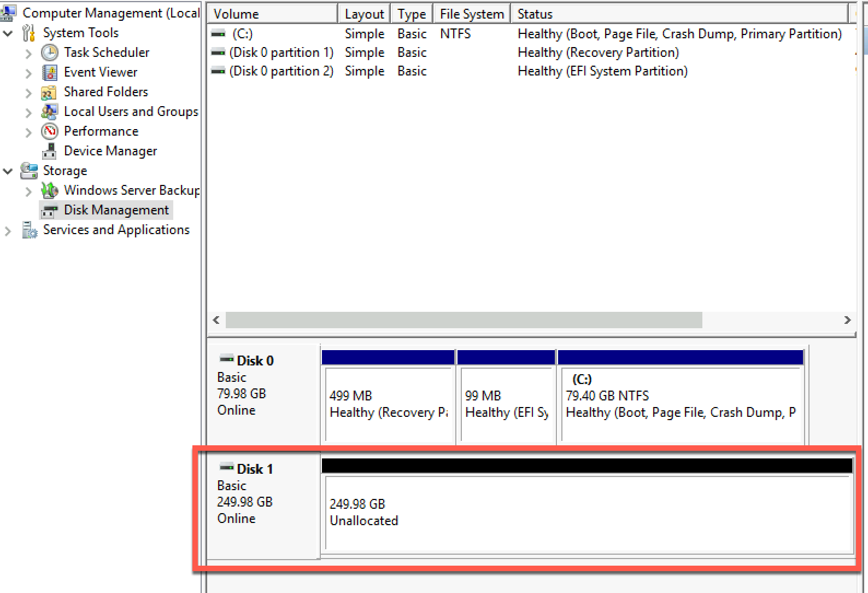
Task: Select Disk Management in the tree
Action: pos(116,210)
